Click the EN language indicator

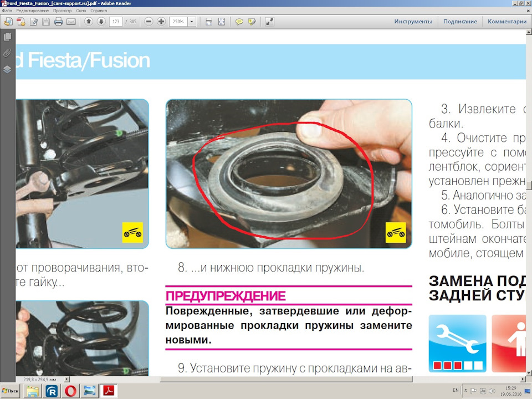click(x=456, y=390)
